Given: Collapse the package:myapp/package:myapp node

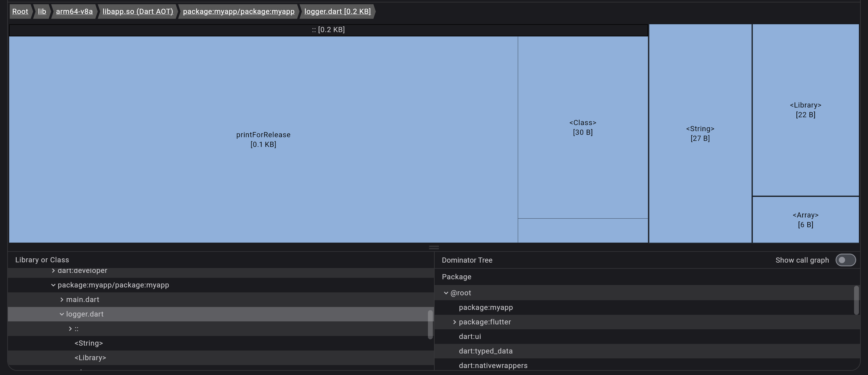Looking at the screenshot, I should pos(53,285).
